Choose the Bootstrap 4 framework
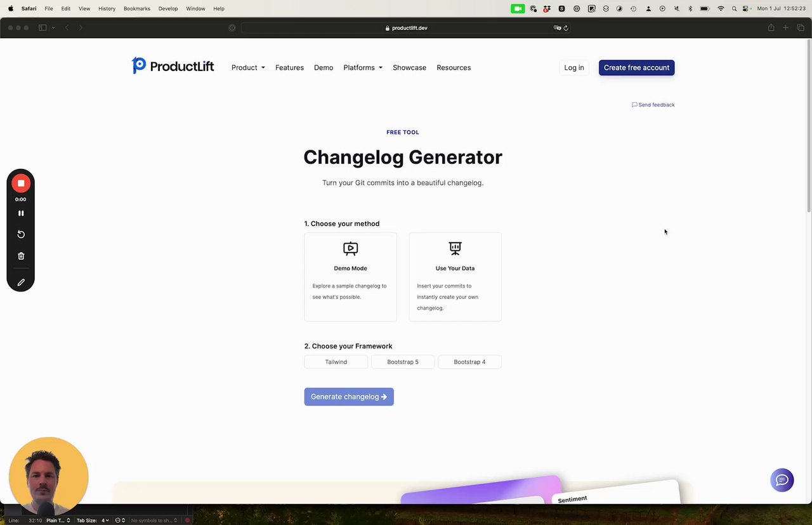The height and width of the screenshot is (525, 812). [469, 362]
